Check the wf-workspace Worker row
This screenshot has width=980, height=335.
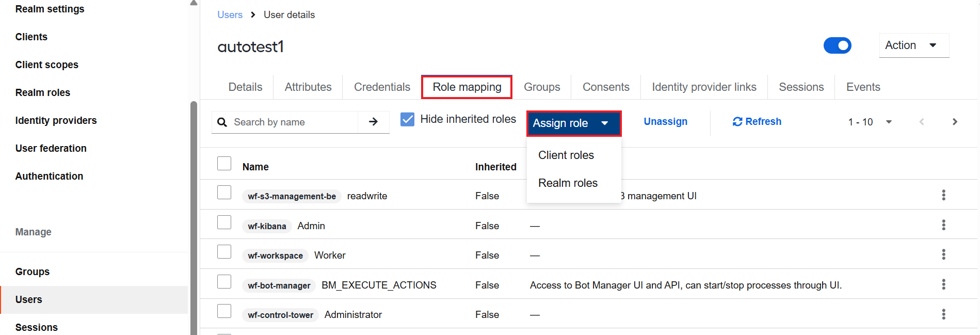click(x=224, y=251)
